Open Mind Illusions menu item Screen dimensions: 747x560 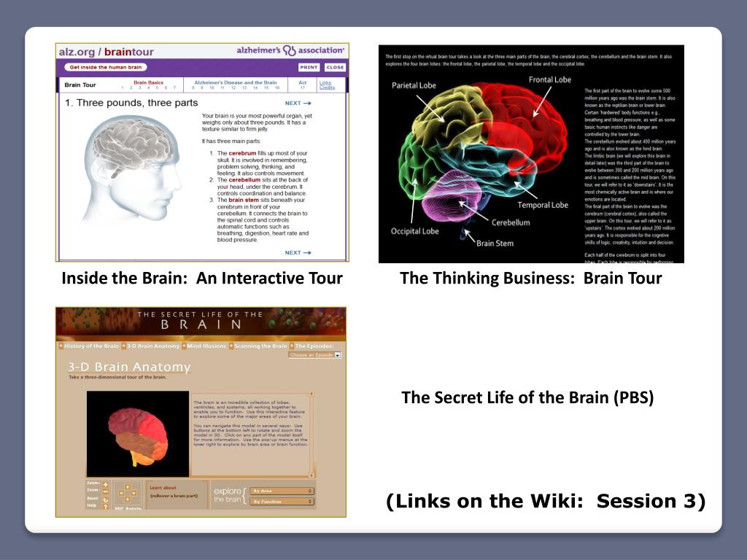(x=206, y=346)
